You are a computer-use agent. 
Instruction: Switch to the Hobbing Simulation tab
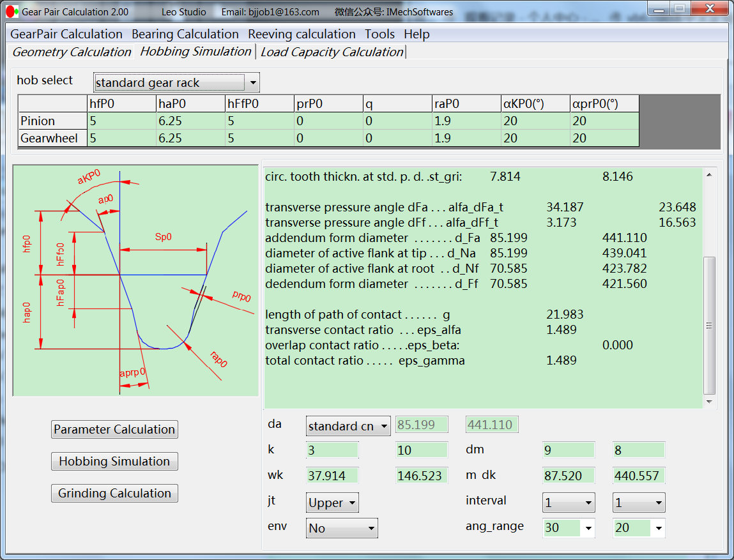[x=195, y=52]
